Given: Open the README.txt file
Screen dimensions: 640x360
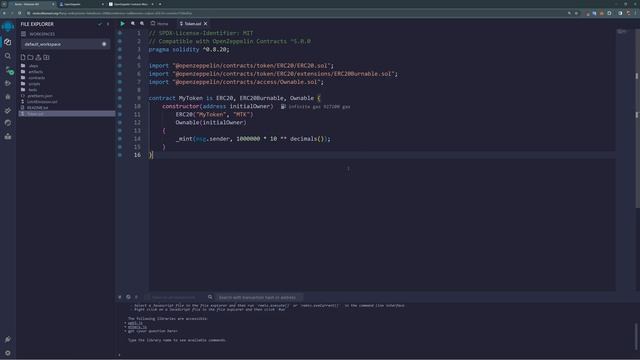Looking at the screenshot, I should (x=38, y=108).
